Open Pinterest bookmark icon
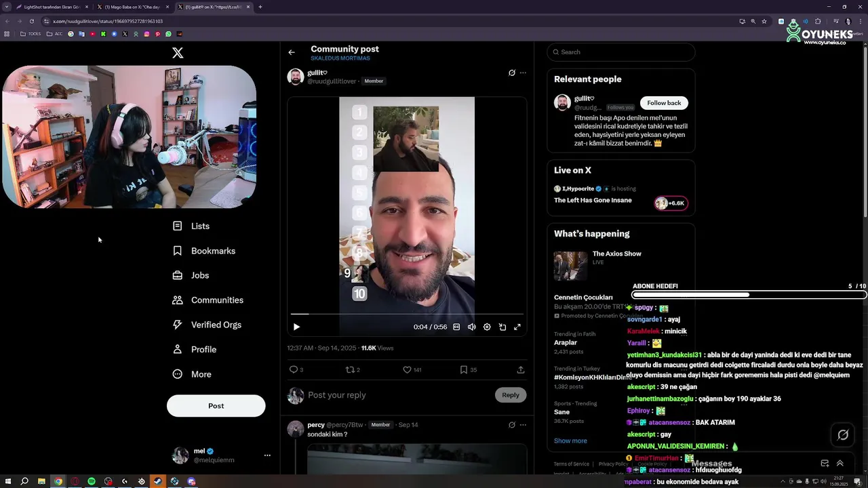This screenshot has width=868, height=488. click(x=157, y=34)
